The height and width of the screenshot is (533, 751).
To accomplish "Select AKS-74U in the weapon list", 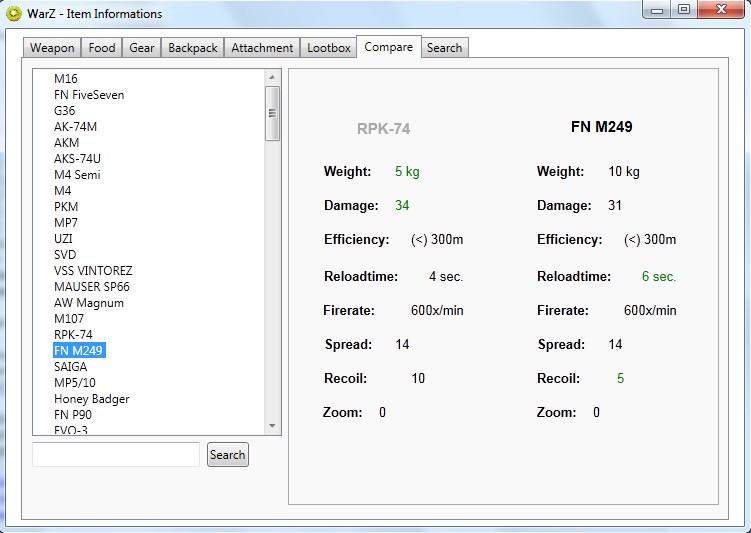I will click(77, 159).
